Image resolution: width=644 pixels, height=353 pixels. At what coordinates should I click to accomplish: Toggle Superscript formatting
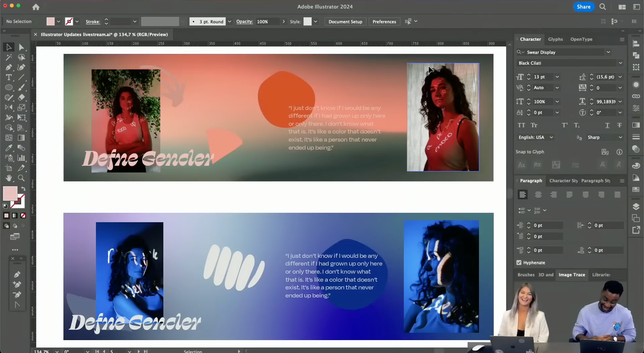click(565, 125)
